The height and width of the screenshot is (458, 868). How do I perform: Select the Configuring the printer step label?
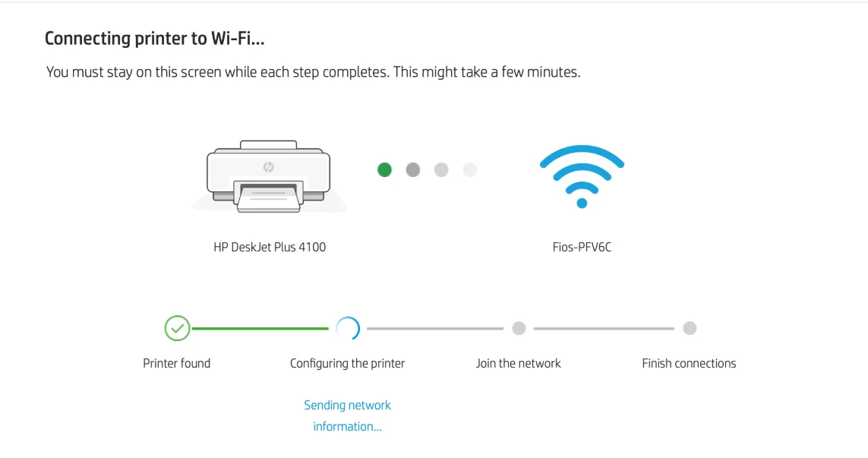click(348, 364)
